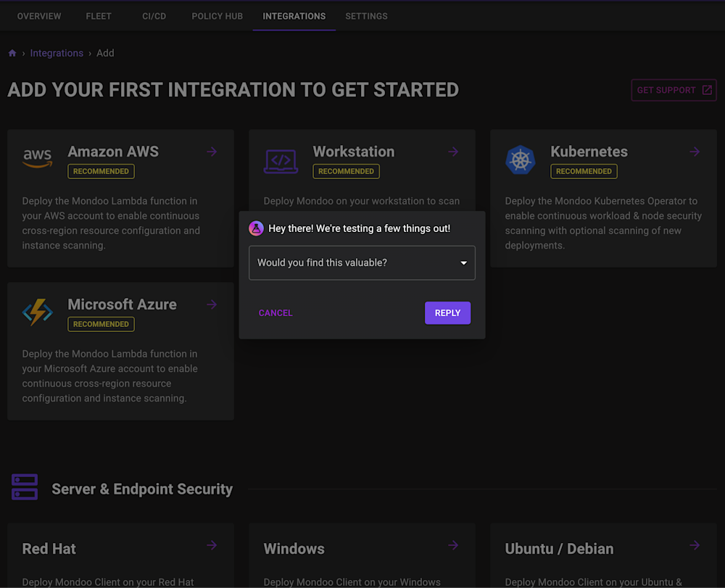Click the Amazon AWS logo icon
Screen dimensions: 725x588
coord(38,159)
